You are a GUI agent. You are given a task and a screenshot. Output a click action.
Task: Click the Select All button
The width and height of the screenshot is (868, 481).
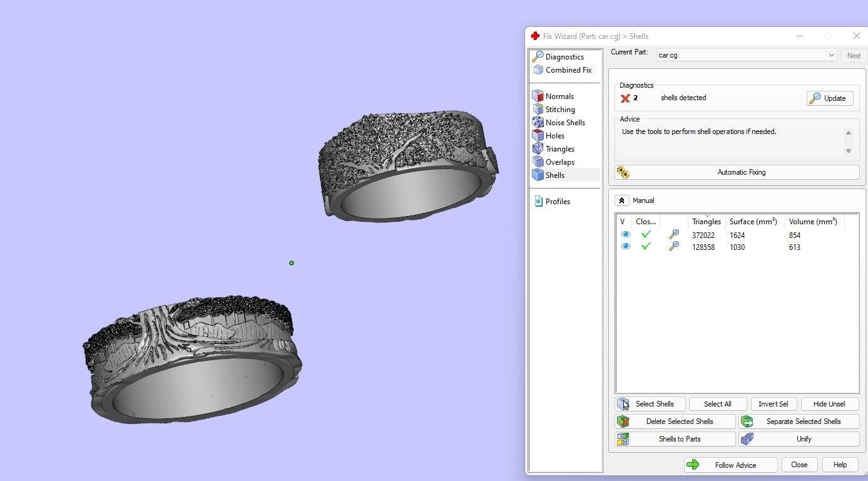coord(717,404)
